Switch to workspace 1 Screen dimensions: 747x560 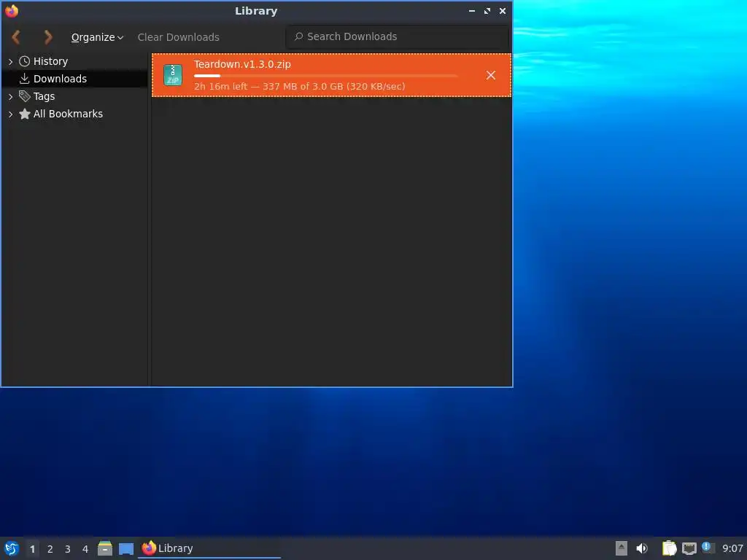(32, 549)
